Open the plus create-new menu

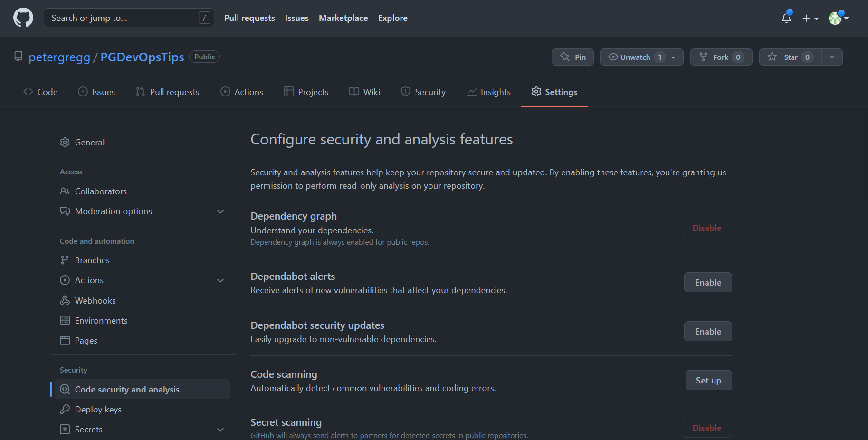pos(810,18)
